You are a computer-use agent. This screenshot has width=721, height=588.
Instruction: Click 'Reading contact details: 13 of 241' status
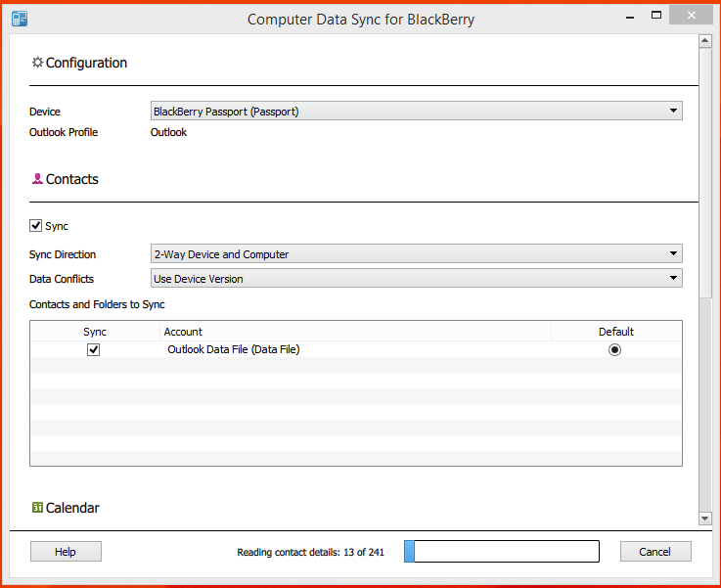tap(310, 552)
